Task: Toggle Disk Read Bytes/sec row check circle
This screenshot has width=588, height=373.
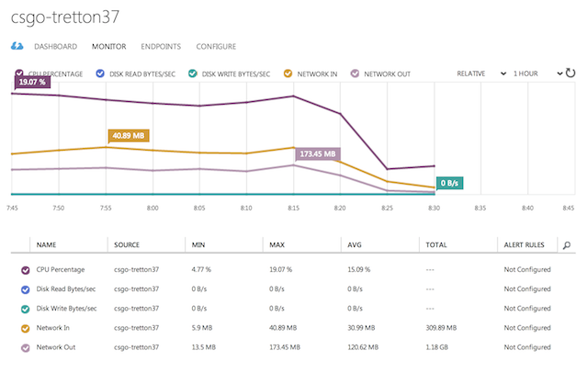Action: point(25,289)
